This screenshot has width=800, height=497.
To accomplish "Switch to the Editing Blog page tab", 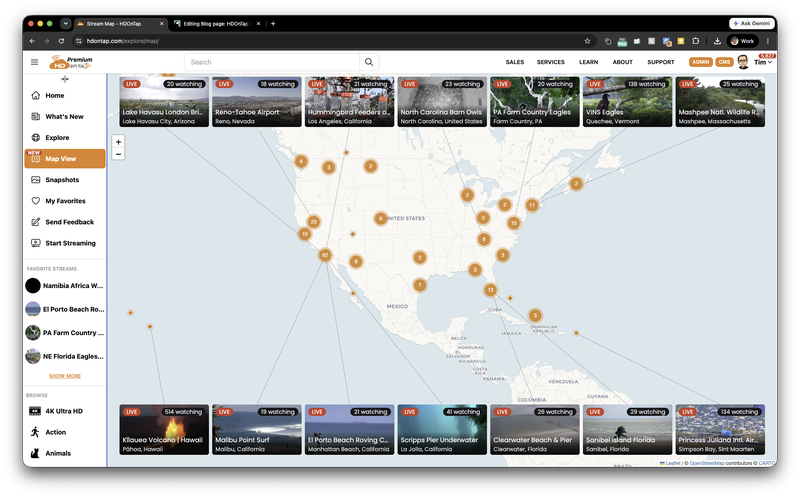I will [216, 23].
